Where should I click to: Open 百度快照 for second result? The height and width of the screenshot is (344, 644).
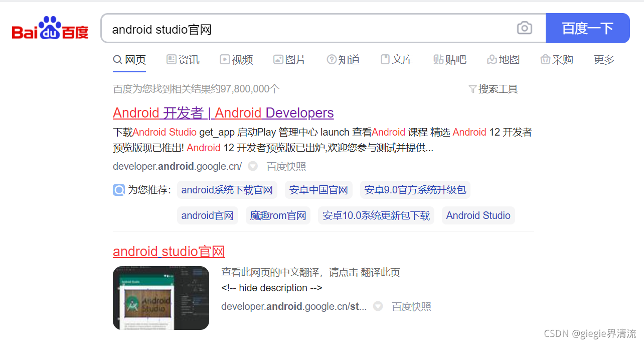411,306
